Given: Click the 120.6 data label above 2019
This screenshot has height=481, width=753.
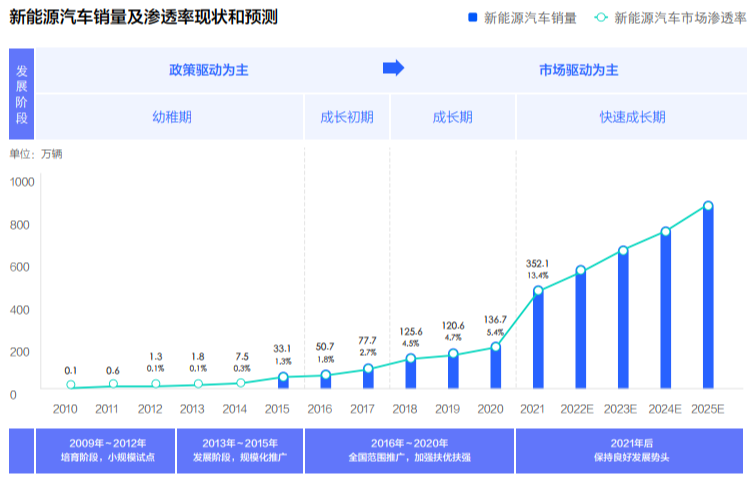Looking at the screenshot, I should [453, 326].
